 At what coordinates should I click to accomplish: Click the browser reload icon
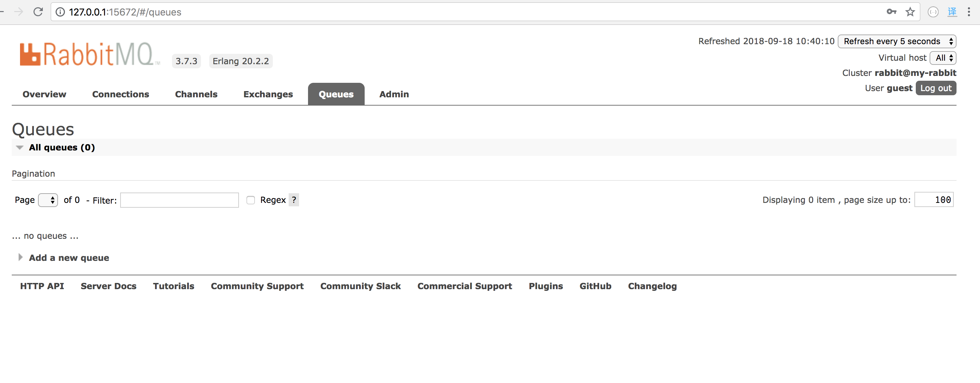click(x=38, y=12)
